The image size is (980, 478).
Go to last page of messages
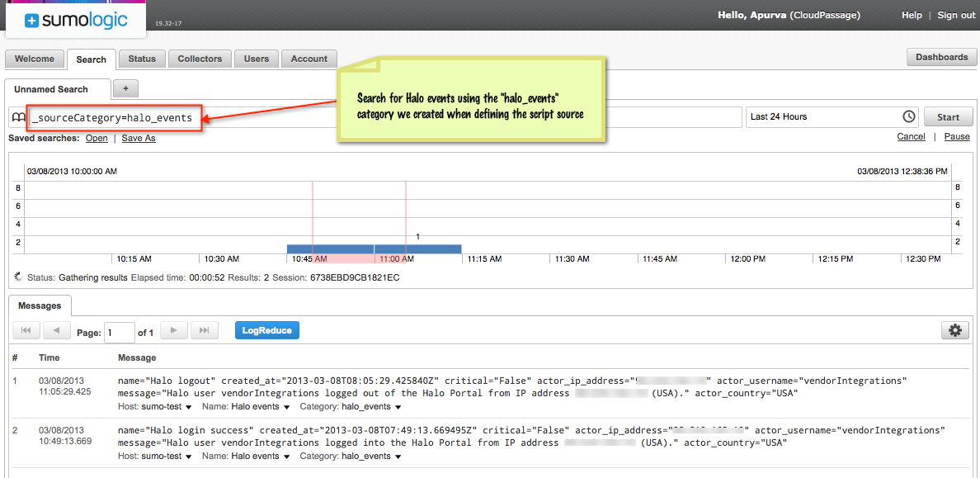204,330
